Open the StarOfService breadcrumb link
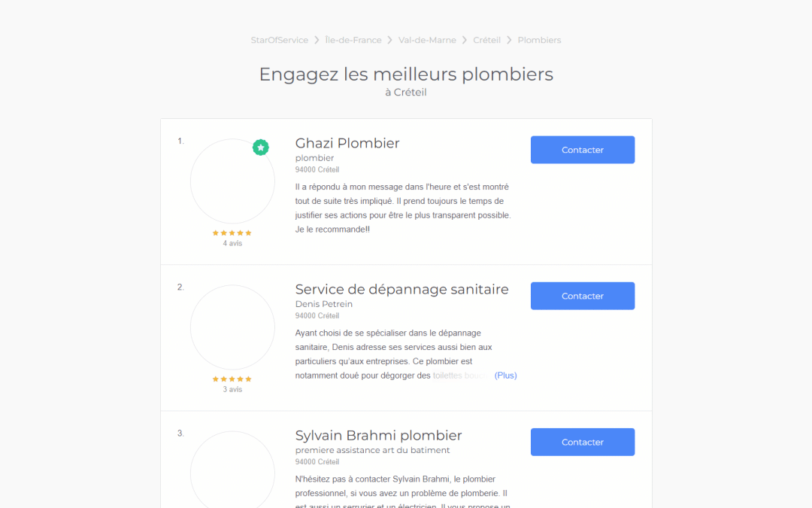Image resolution: width=812 pixels, height=508 pixels. pyautogui.click(x=280, y=40)
